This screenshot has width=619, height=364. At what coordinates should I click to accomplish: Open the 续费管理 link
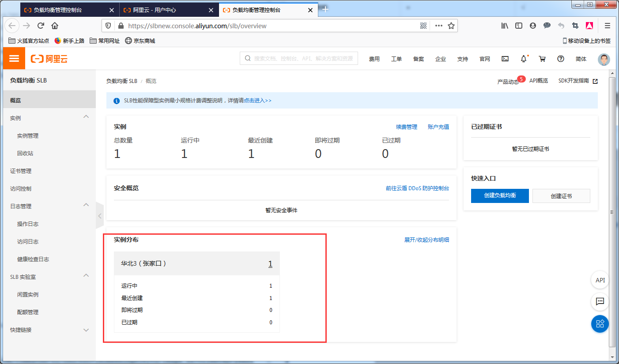(x=406, y=127)
